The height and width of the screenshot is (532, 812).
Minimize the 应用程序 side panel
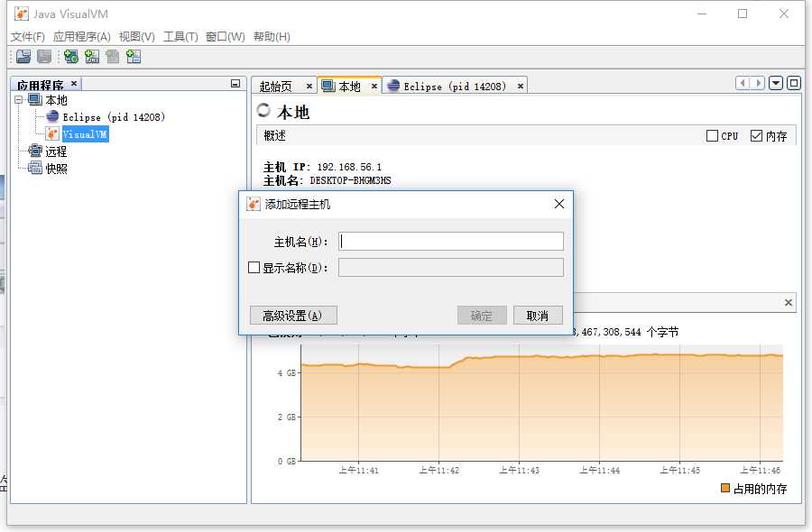pyautogui.click(x=235, y=83)
